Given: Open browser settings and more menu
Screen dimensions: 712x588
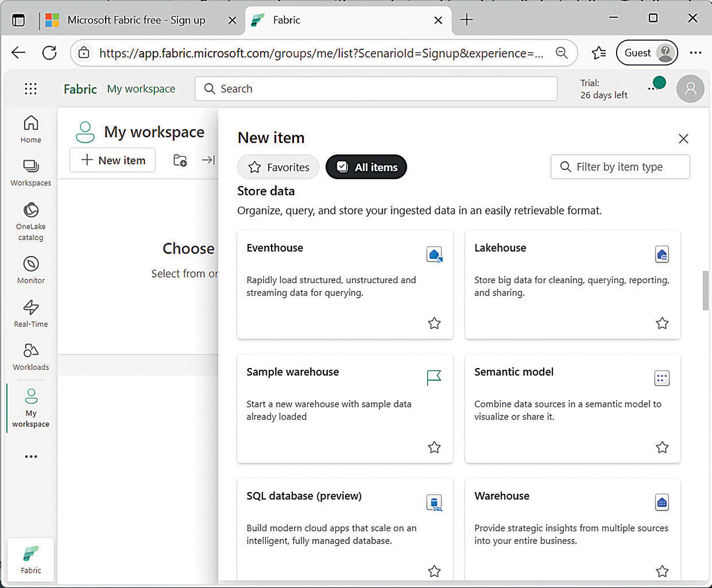Looking at the screenshot, I should tap(695, 53).
